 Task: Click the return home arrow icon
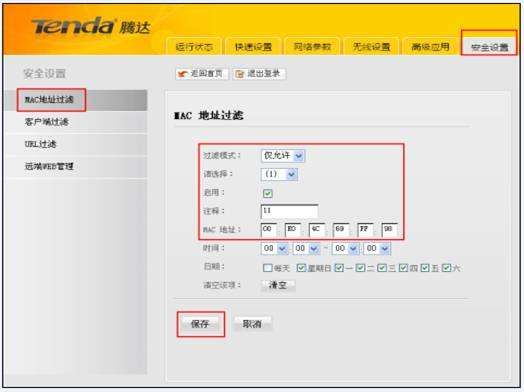183,74
